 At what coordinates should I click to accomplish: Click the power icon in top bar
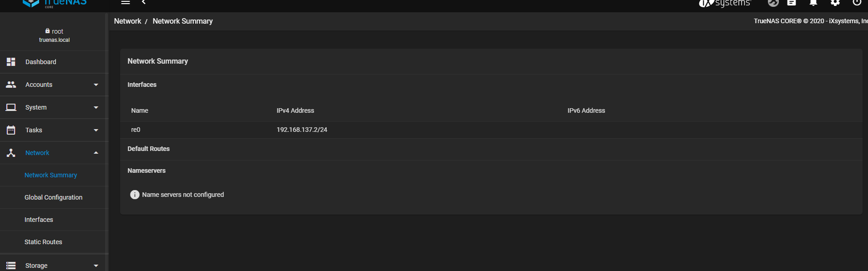point(857,3)
